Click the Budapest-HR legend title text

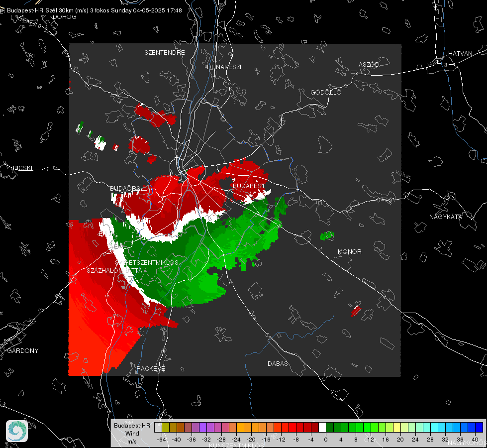click(132, 425)
